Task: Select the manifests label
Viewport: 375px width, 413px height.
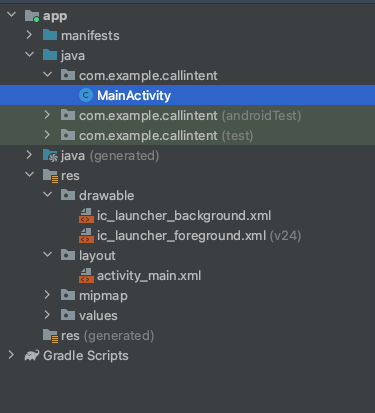Action: point(90,36)
